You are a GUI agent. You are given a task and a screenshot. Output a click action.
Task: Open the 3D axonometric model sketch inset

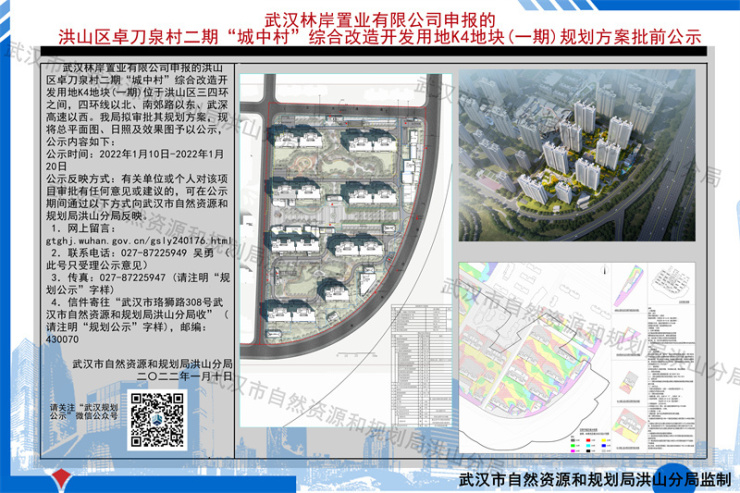click(671, 283)
